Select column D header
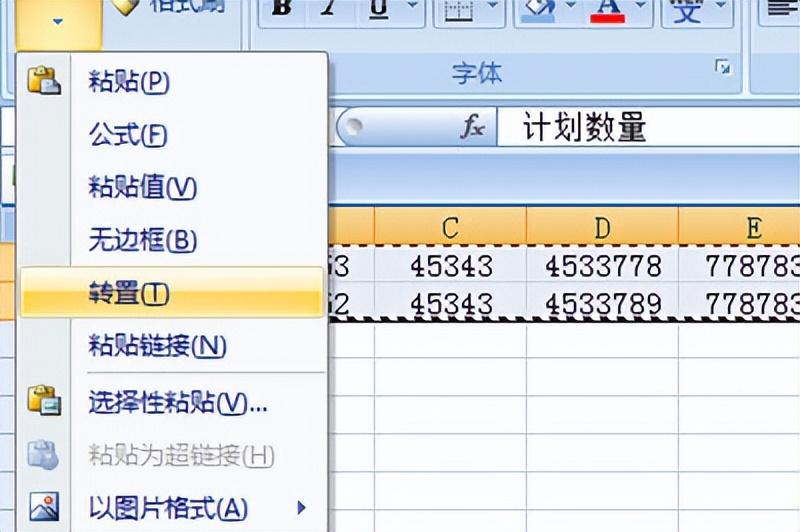 pyautogui.click(x=602, y=225)
